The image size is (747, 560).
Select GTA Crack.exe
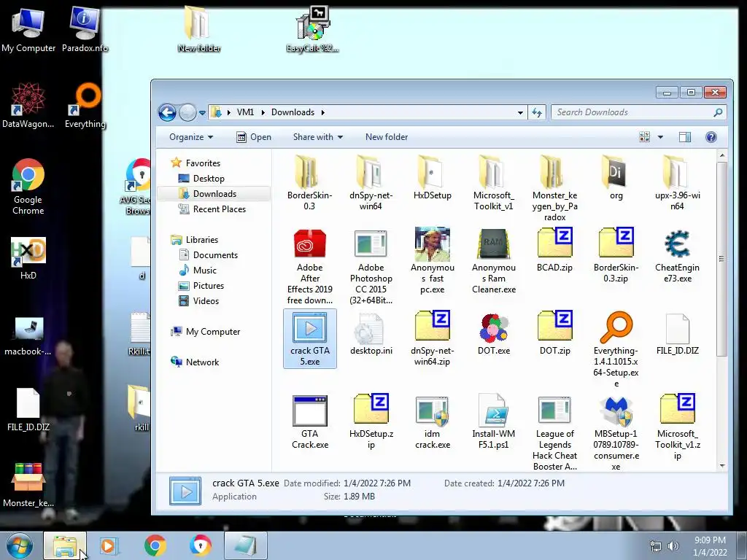tap(309, 422)
